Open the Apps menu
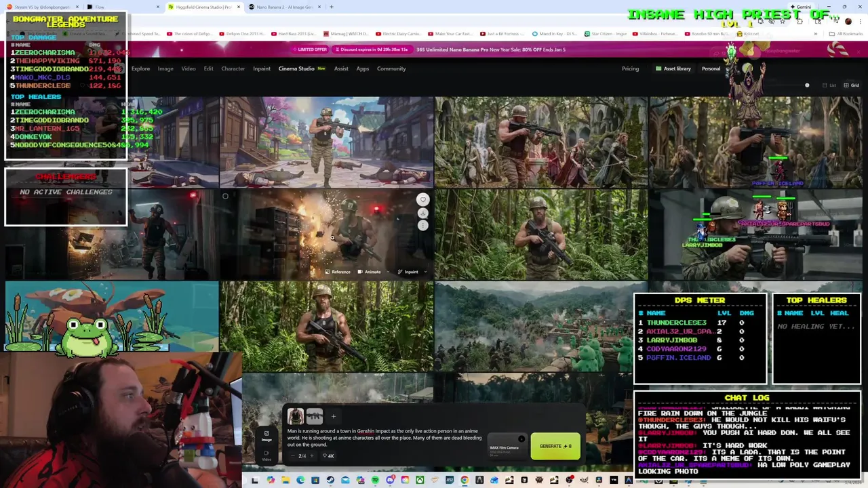 tap(363, 68)
